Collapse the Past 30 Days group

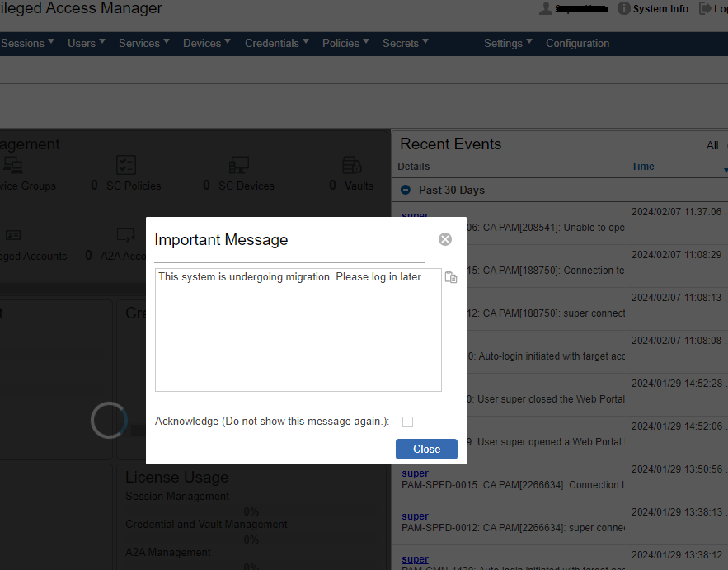click(x=406, y=190)
